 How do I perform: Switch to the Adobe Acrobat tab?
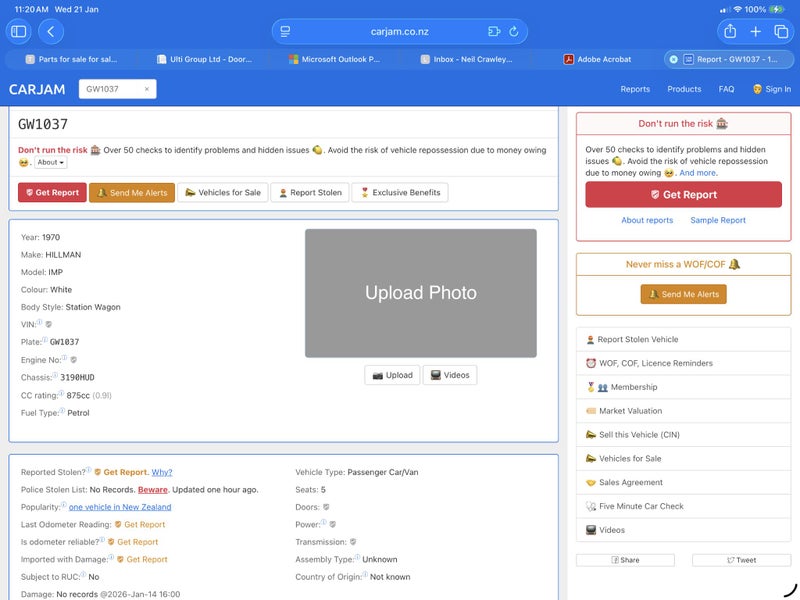tap(603, 59)
